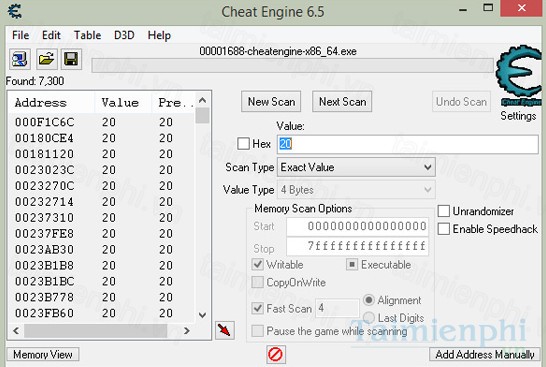Sort by the Address column header
The width and height of the screenshot is (546, 367).
coord(51,103)
